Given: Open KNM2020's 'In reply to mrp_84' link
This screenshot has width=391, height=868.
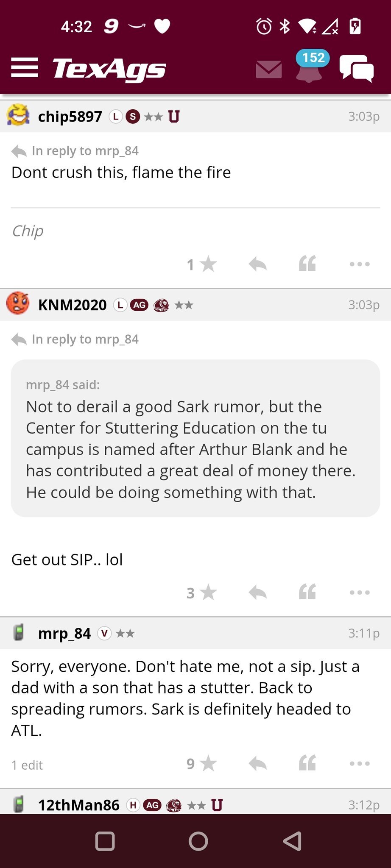Looking at the screenshot, I should point(85,339).
